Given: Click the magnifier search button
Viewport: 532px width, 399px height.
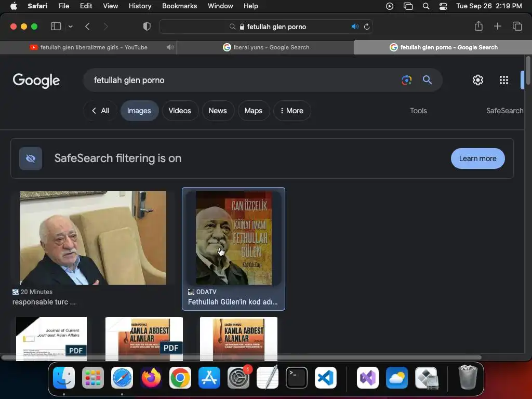Looking at the screenshot, I should point(427,80).
